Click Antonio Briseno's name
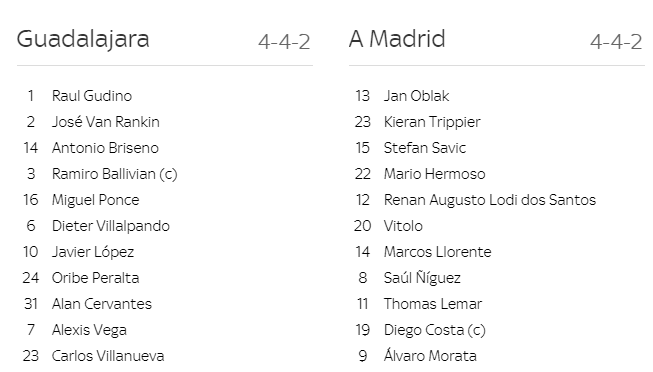Screen dimensions: 653x372 coord(105,148)
